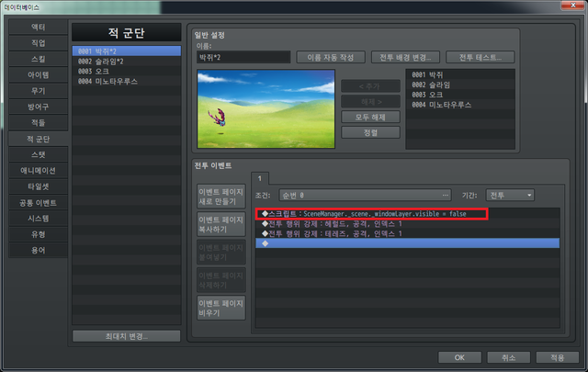Screen dimensions: 588x372
Task: Select 전투 행위 강제 헤럴드 command line
Action: click(x=408, y=223)
